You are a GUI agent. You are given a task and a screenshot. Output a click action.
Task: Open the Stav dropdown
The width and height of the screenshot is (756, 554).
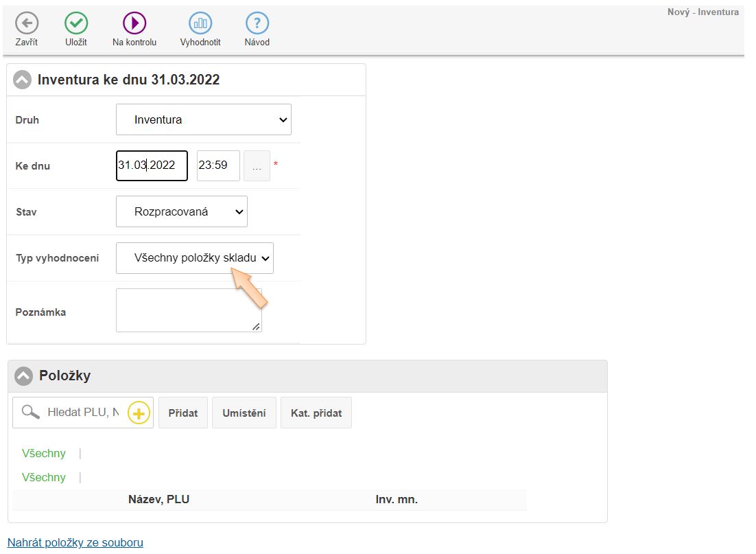181,211
